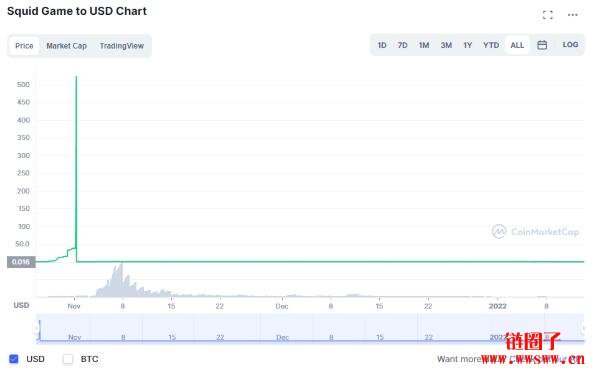Screen dimensions: 594x369
Task: Select the 7D time range
Action: [x=402, y=45]
